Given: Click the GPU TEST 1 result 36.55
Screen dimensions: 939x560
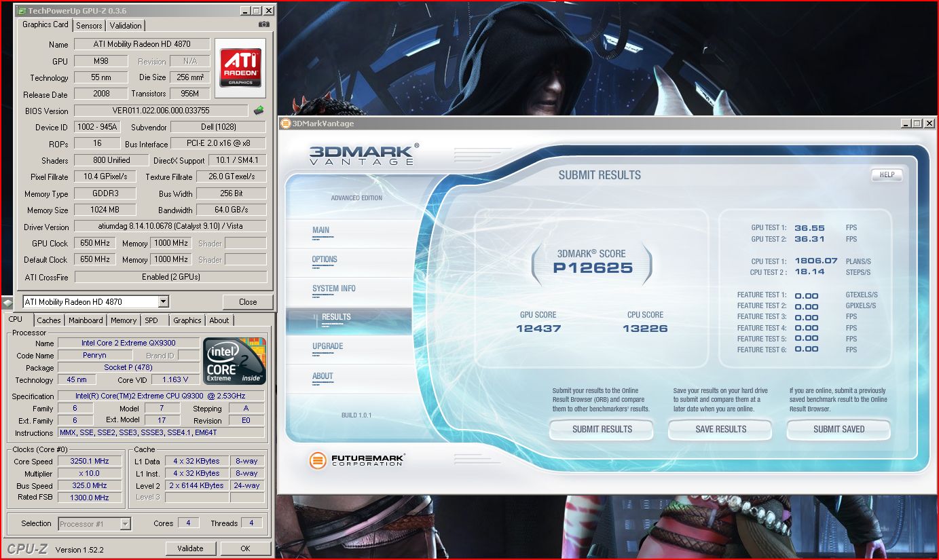Looking at the screenshot, I should point(809,228).
